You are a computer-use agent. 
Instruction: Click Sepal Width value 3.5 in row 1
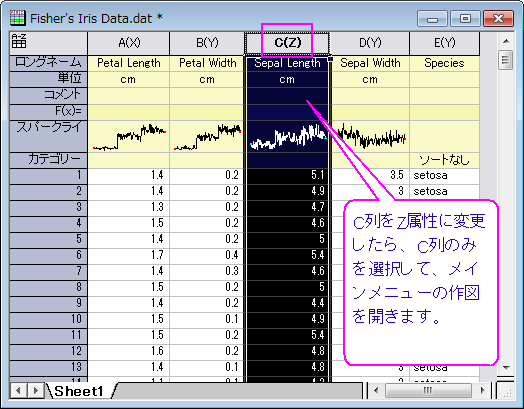tap(370, 175)
